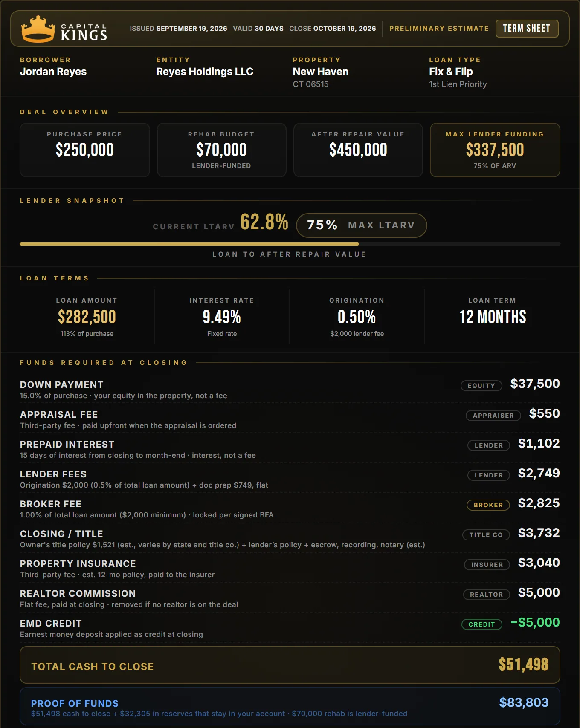580x728 pixels.
Task: Click property city New Haven
Action: (x=321, y=72)
